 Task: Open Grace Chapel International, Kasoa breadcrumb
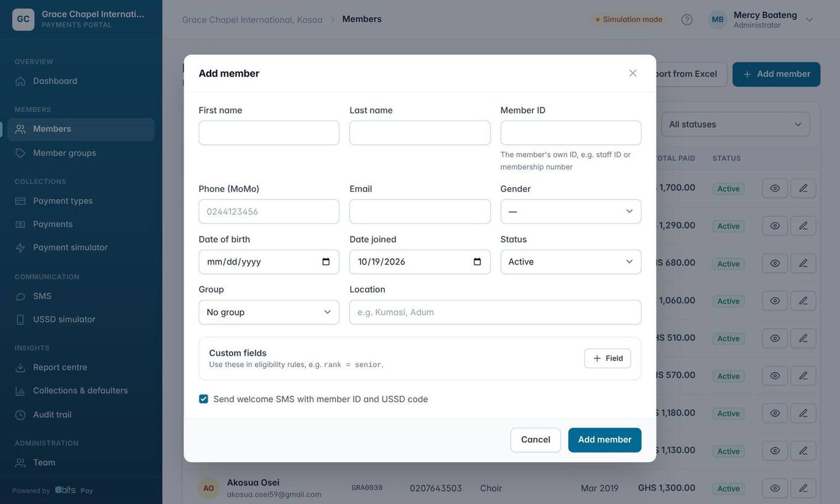pos(252,20)
